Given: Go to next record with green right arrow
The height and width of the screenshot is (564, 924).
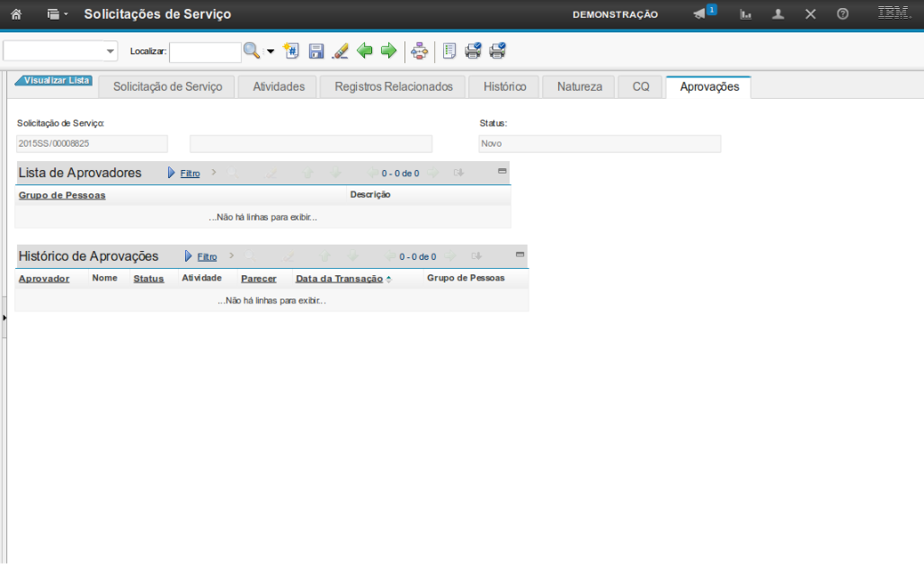Looking at the screenshot, I should (x=388, y=51).
